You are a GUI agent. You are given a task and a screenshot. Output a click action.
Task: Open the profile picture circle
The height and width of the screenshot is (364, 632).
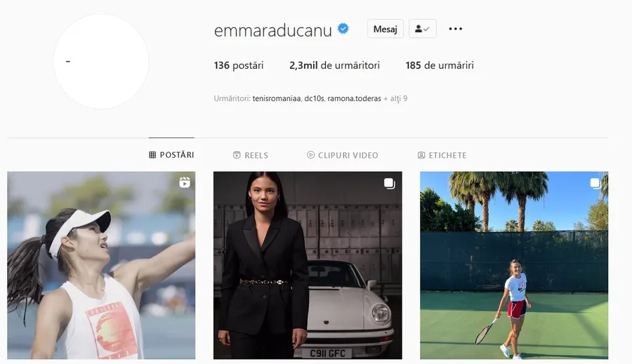tap(100, 62)
